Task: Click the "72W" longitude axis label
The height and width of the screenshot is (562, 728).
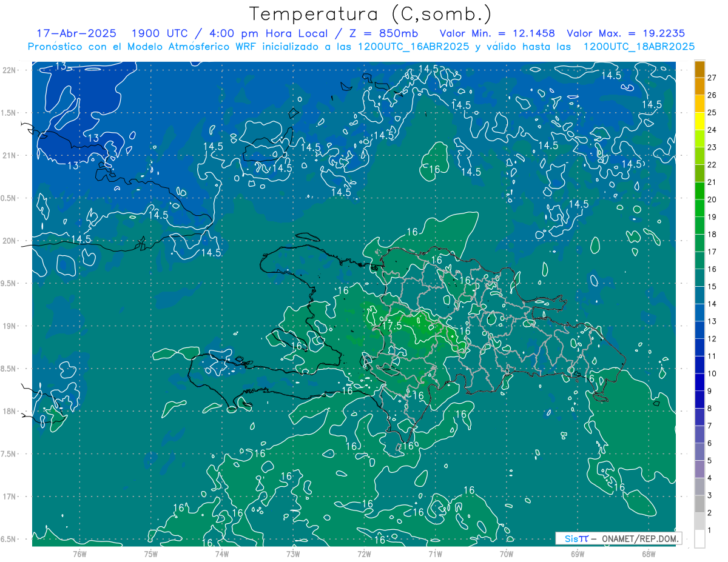Action: coord(364,554)
